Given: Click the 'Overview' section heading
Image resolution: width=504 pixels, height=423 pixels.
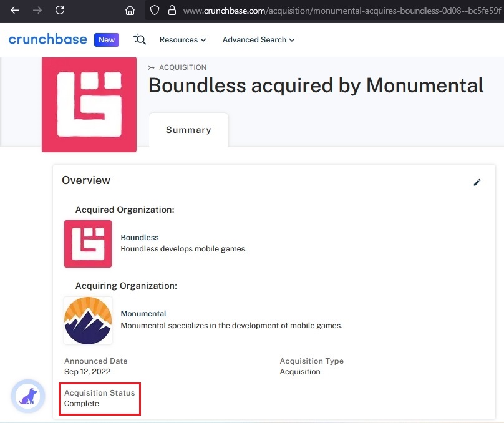Looking at the screenshot, I should pos(86,180).
